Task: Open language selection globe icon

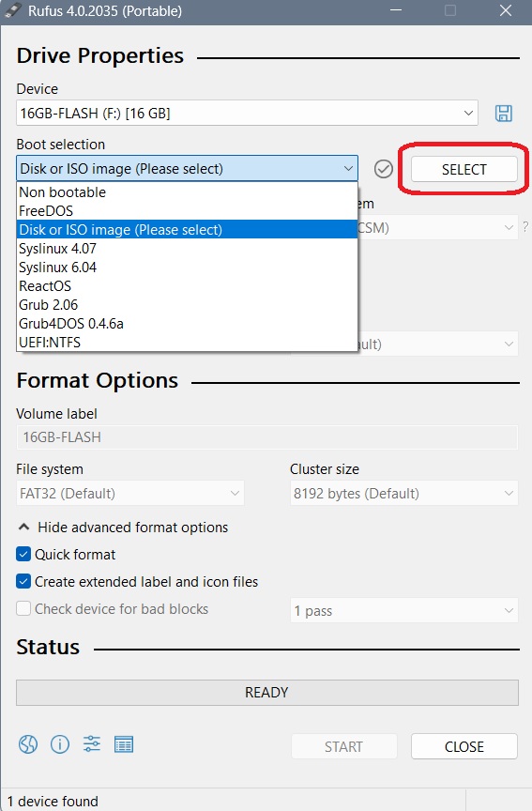Action: tap(28, 744)
